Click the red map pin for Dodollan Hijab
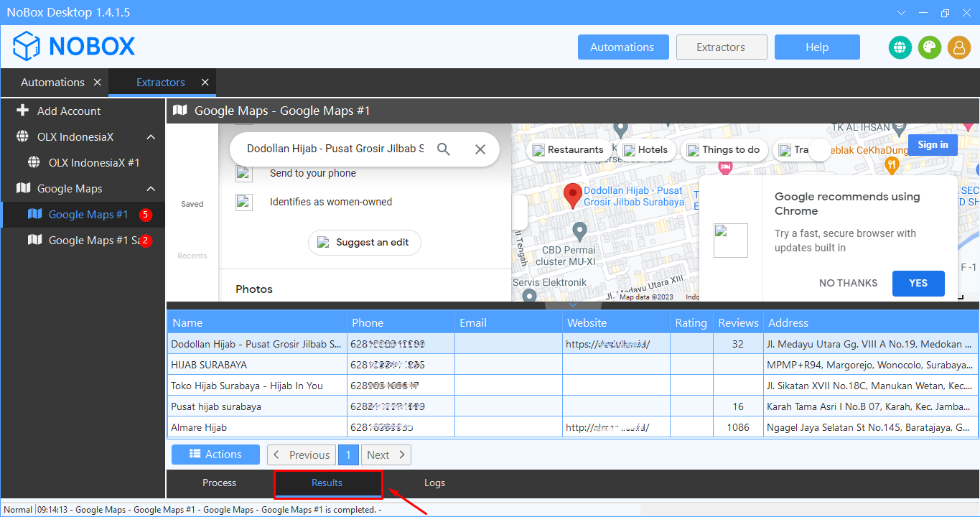The image size is (980, 517). click(572, 195)
